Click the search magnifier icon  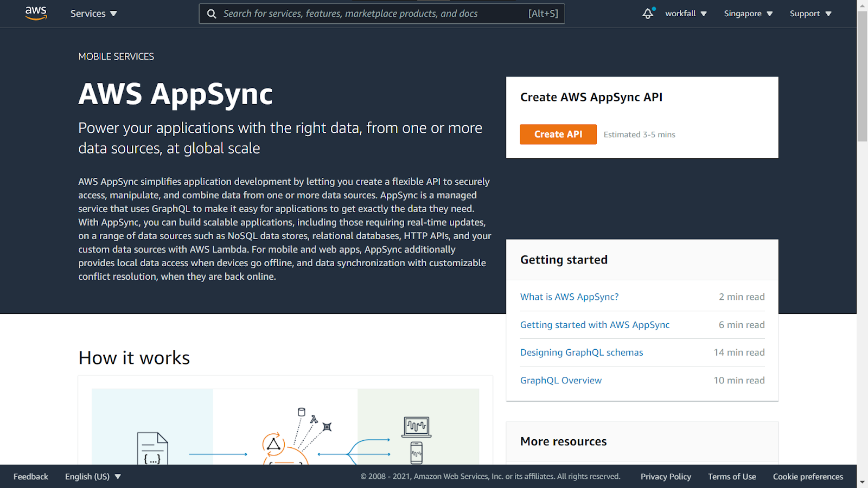[212, 14]
